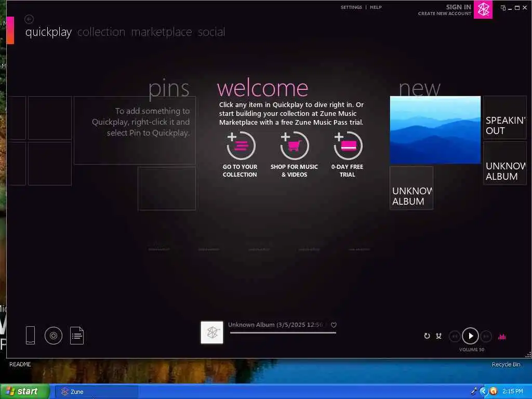Switch to the collection tab
The image size is (532, 399).
point(101,32)
